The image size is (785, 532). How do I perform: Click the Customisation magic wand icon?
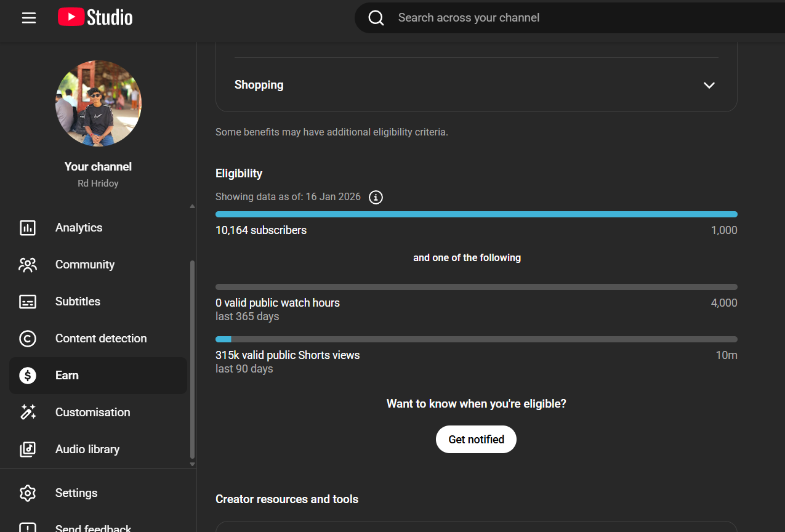coord(28,413)
